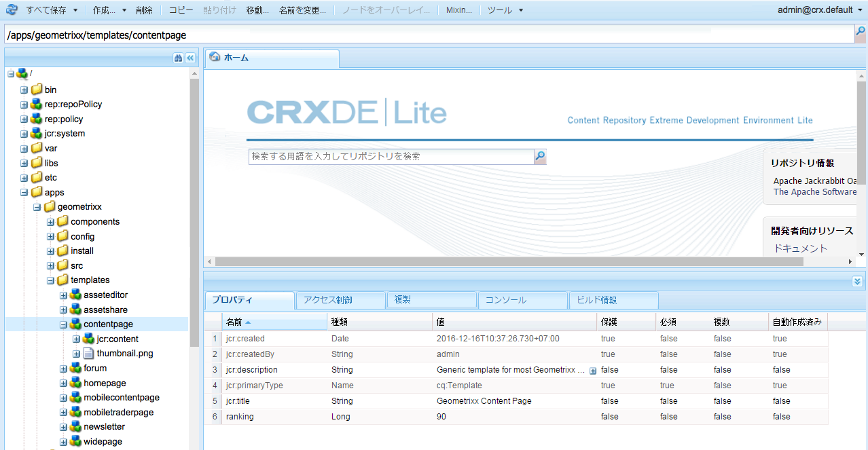Select the mobiletraderpage tree node
Screen dimensions: 868x450
(118, 412)
